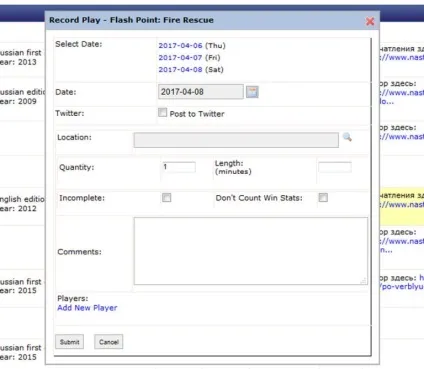Screen dimensions: 424x369
Task: Click the Quantity input box
Action: point(179,167)
